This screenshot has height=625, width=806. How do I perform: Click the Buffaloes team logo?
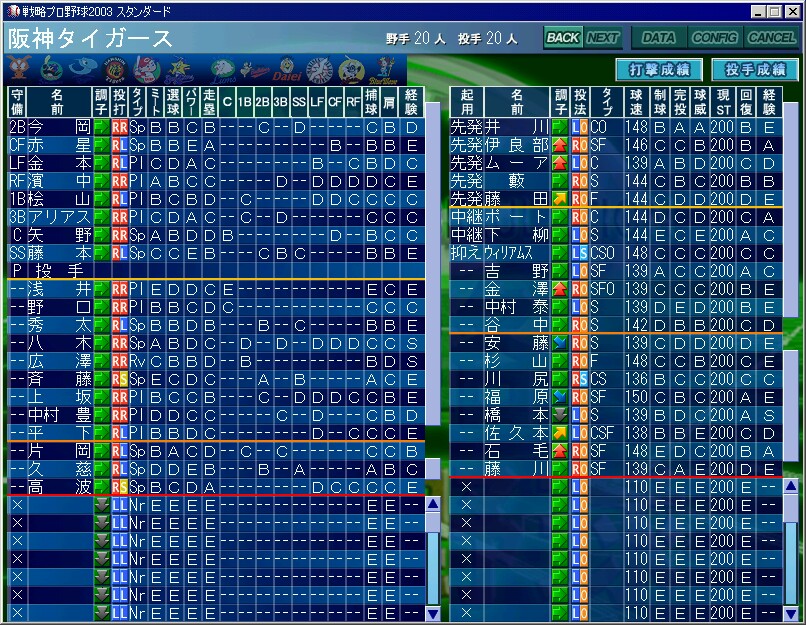pos(255,69)
